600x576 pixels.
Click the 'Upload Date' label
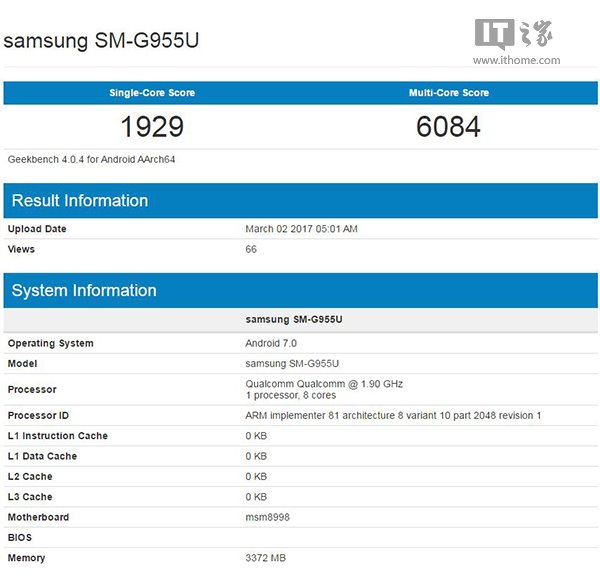pyautogui.click(x=37, y=229)
